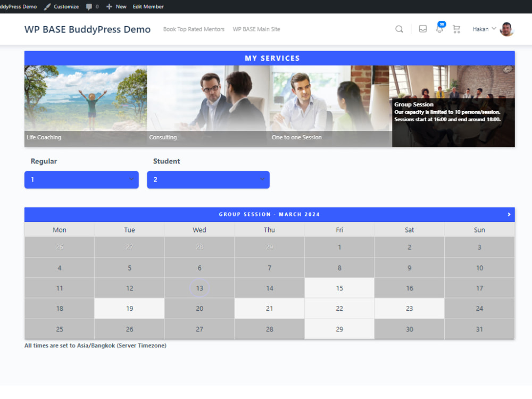The image size is (532, 399).
Task: Open the search icon in header
Action: 399,29
